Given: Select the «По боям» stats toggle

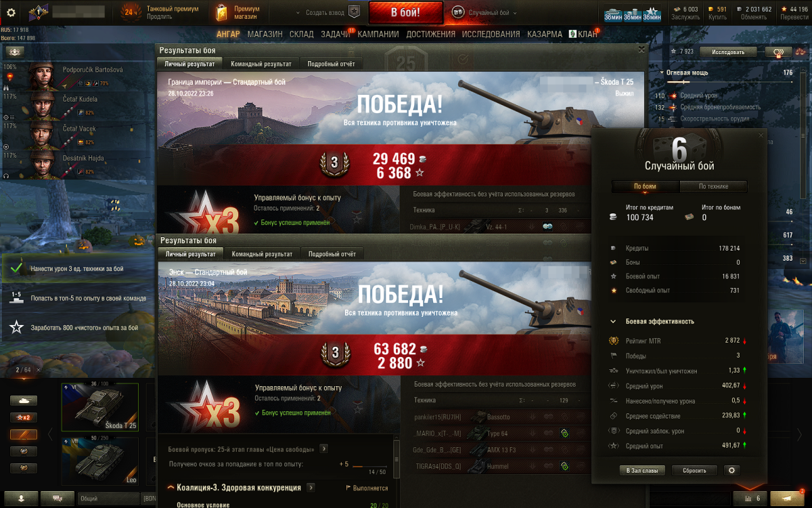Looking at the screenshot, I should coord(645,186).
